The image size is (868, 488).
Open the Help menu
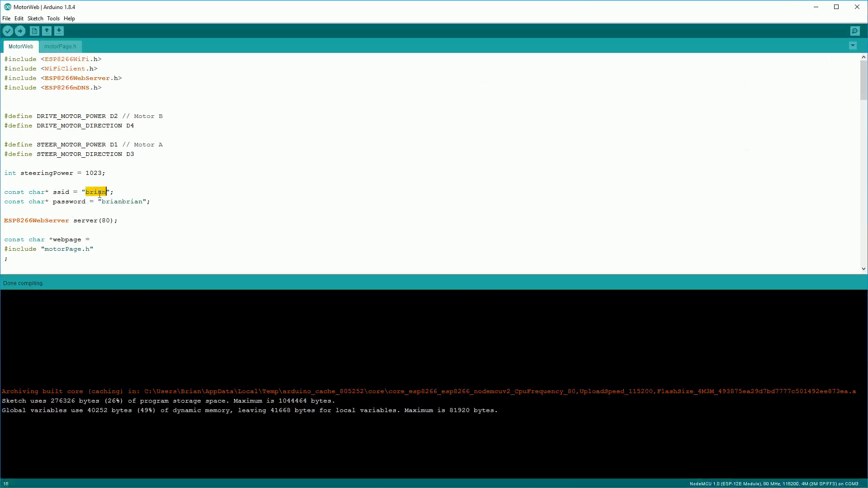point(69,19)
